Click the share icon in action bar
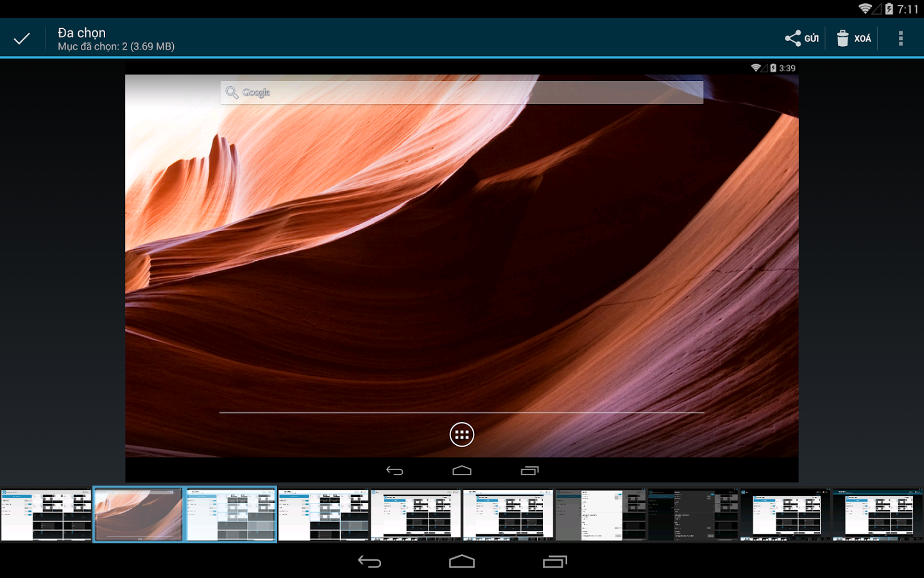The height and width of the screenshot is (578, 924). [793, 39]
